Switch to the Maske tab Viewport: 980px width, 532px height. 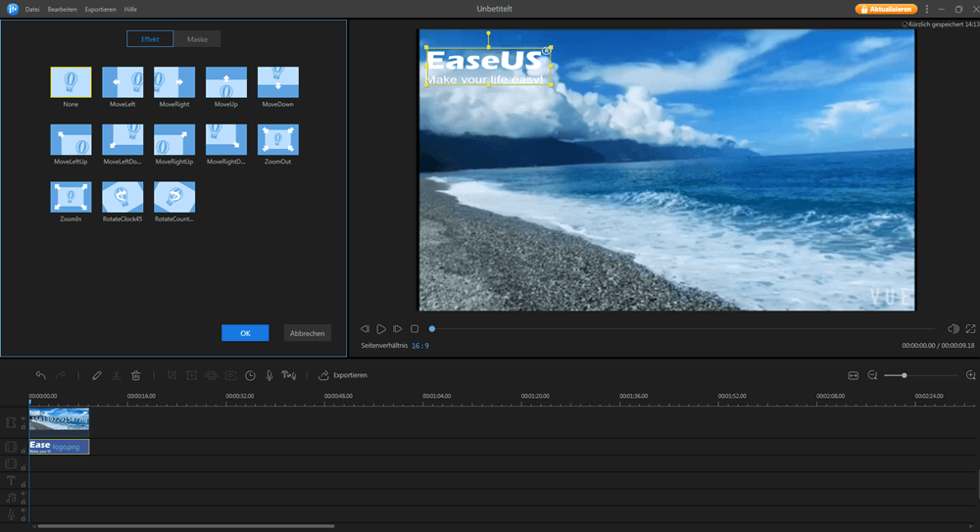[x=197, y=39]
